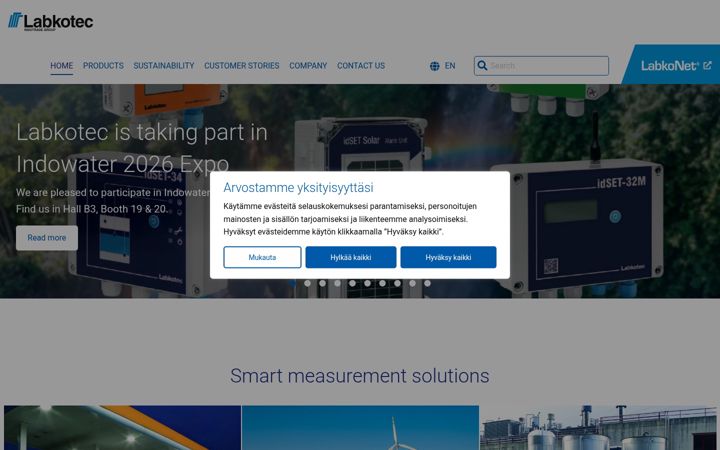
Task: Open the PRODUCTS menu
Action: 103,66
